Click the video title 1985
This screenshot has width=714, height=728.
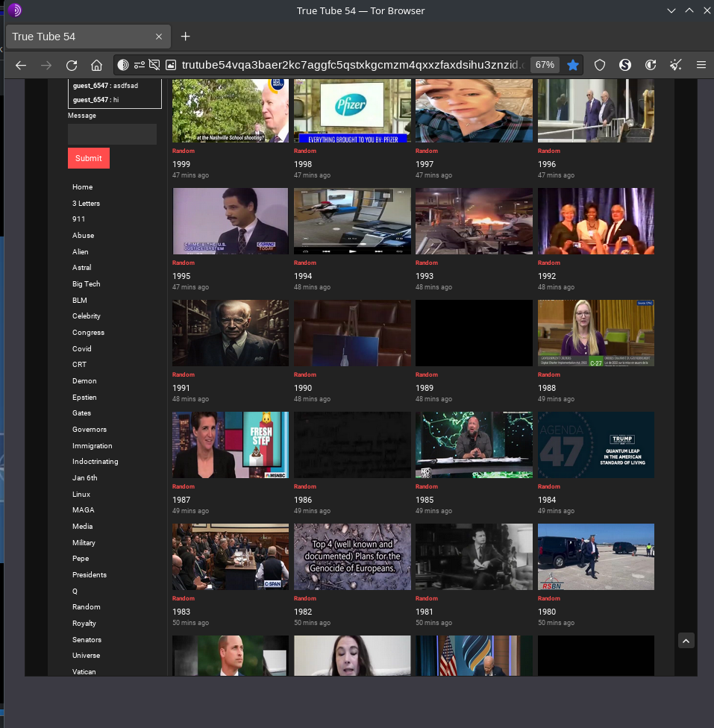point(425,500)
